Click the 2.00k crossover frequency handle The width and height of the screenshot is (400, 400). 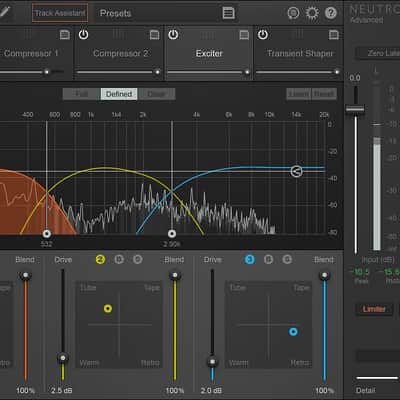pyautogui.click(x=172, y=233)
